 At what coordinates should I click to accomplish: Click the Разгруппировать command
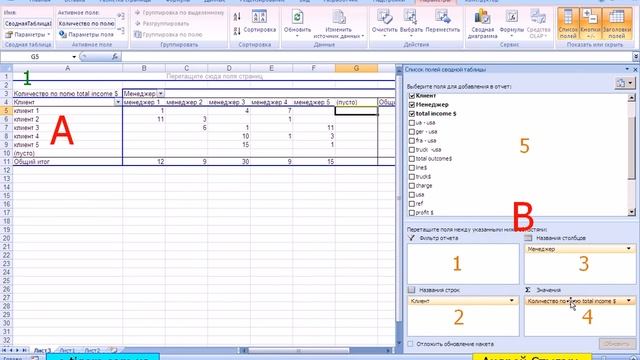pyautogui.click(x=162, y=24)
